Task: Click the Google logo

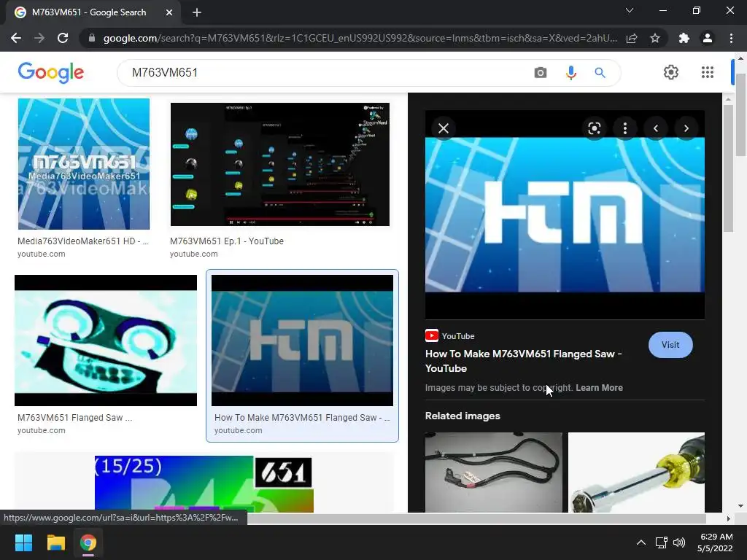Action: point(51,72)
